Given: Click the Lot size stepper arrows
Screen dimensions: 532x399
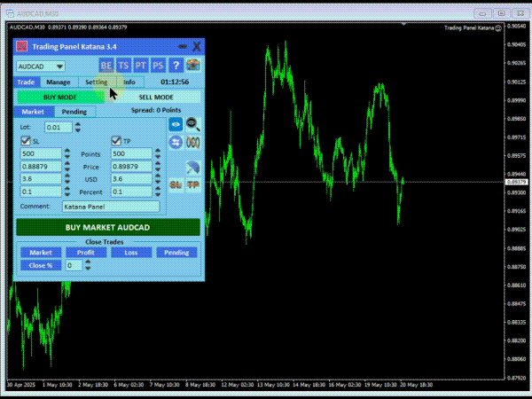Looking at the screenshot, I should (x=78, y=127).
